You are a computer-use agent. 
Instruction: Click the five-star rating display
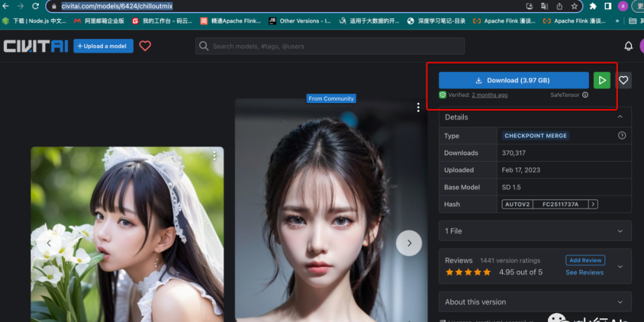click(468, 272)
